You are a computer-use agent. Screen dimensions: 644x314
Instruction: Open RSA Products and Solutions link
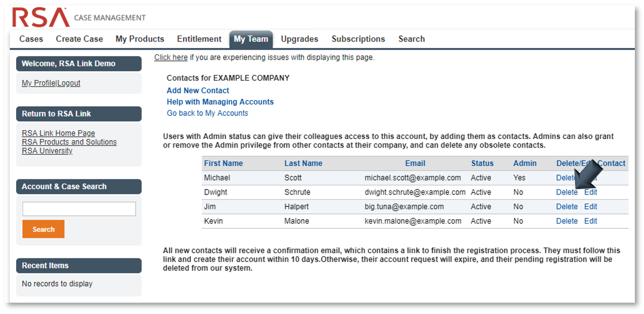pos(69,142)
